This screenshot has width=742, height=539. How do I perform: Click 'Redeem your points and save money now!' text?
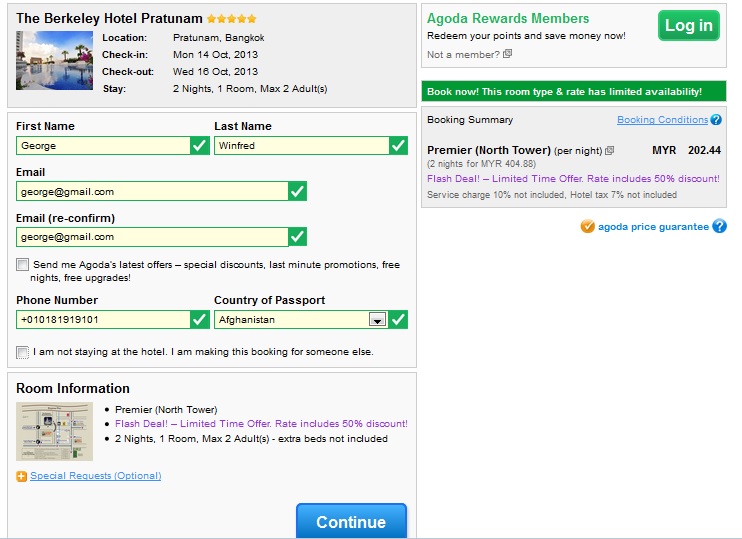click(526, 35)
